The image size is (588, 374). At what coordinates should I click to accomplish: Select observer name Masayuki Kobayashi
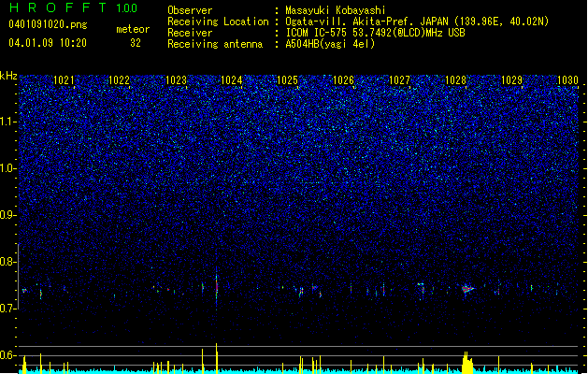pos(336,10)
